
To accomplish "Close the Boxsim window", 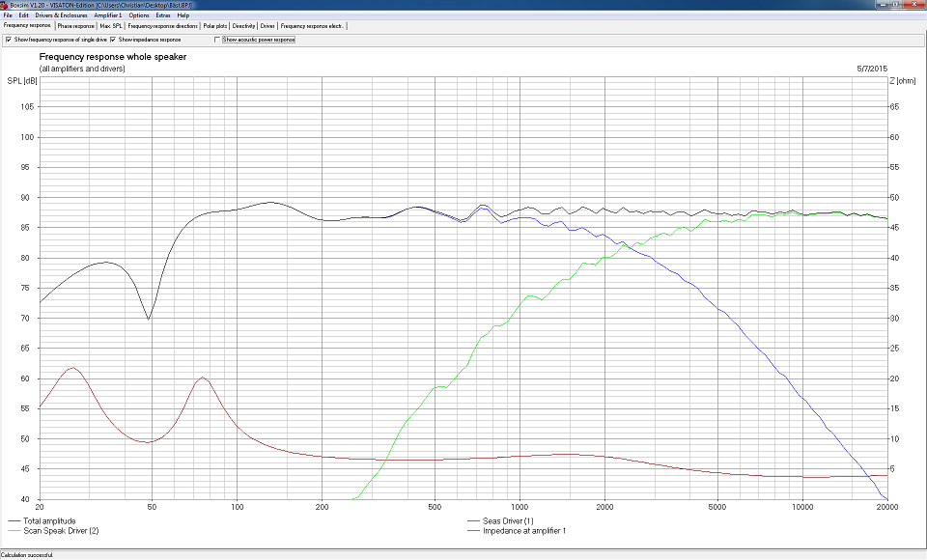I will click(x=914, y=4).
